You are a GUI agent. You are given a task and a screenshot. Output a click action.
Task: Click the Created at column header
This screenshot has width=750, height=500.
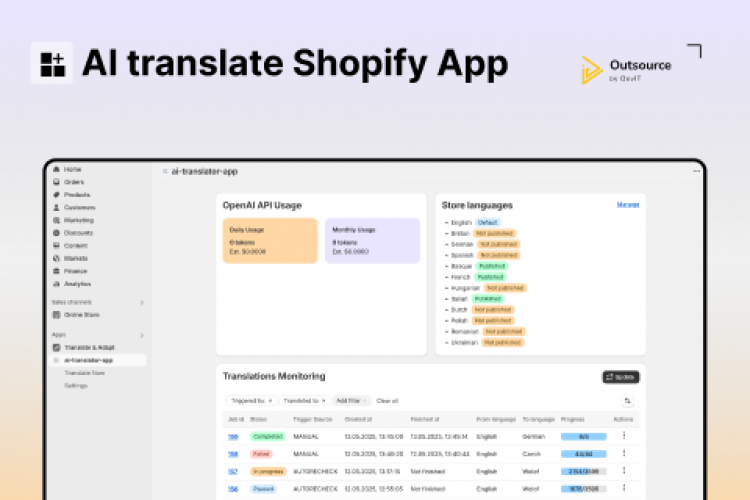click(x=358, y=419)
